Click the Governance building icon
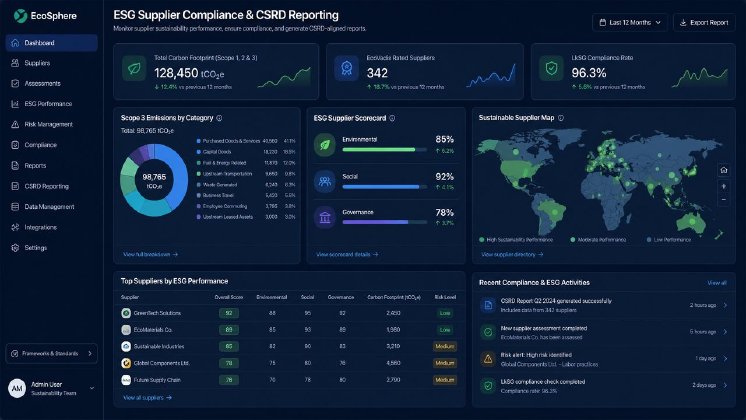This screenshot has width=746, height=420. pyautogui.click(x=325, y=217)
